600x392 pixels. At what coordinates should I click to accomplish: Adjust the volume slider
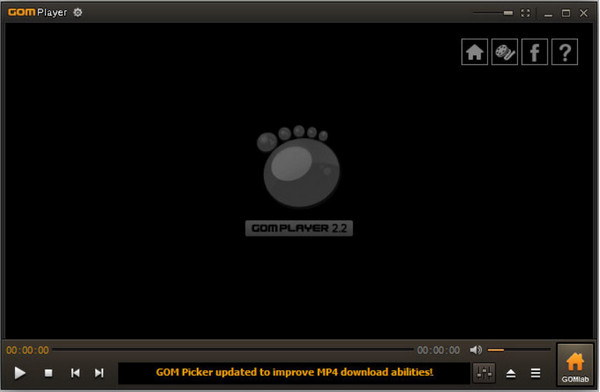[x=519, y=350]
